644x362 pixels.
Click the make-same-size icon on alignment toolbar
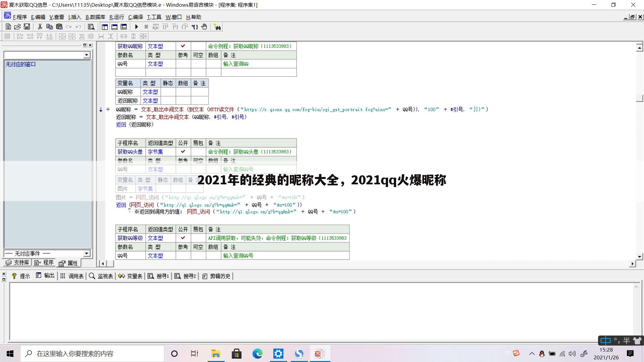point(143,36)
